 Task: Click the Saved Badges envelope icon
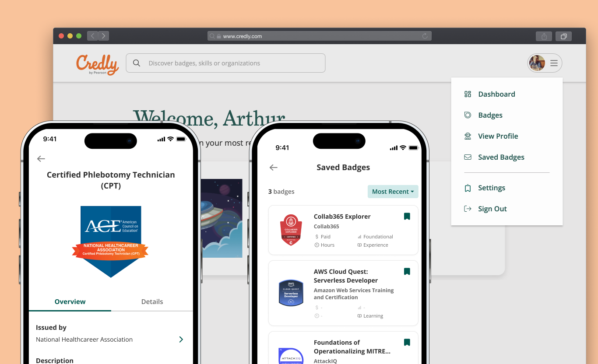pos(468,157)
